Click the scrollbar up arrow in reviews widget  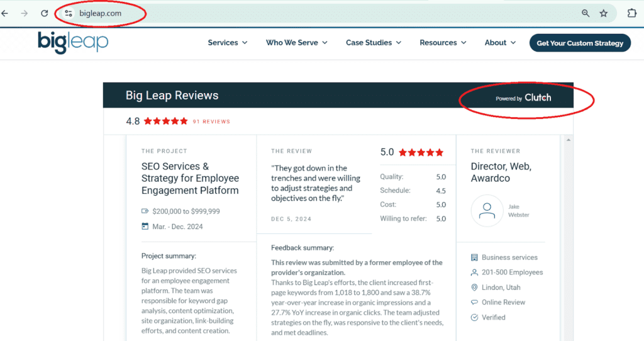[x=569, y=140]
